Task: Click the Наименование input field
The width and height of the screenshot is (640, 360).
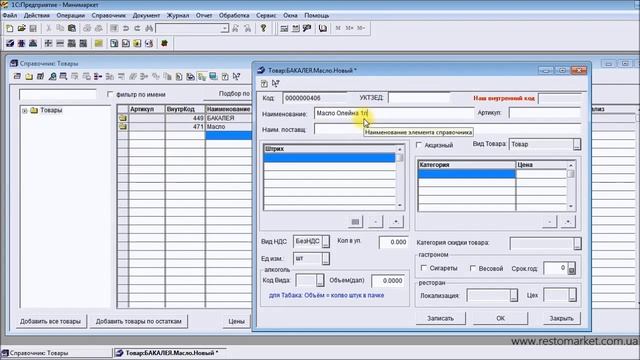Action: click(394, 113)
